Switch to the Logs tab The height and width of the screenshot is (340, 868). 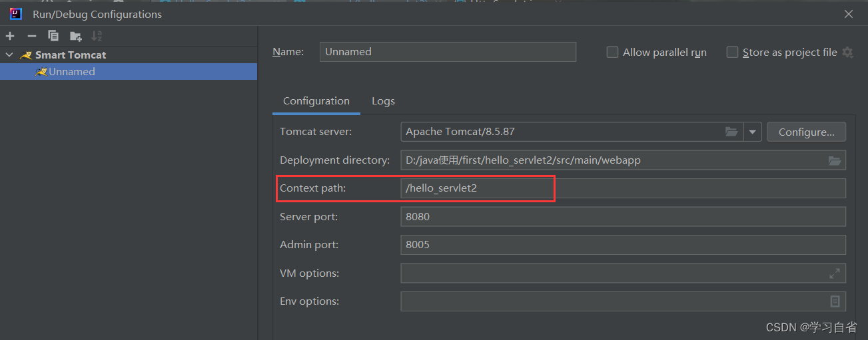[x=383, y=101]
